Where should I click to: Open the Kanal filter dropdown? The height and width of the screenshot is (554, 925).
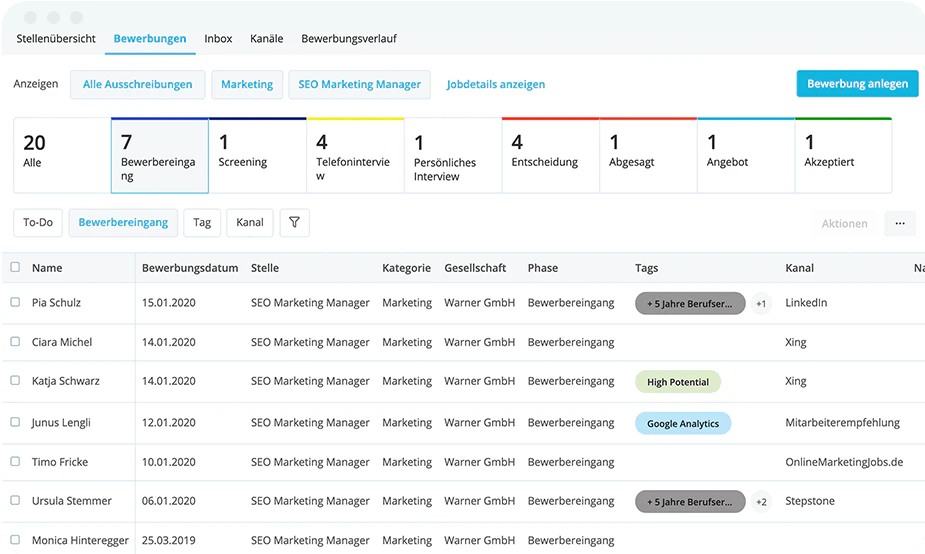click(x=250, y=222)
